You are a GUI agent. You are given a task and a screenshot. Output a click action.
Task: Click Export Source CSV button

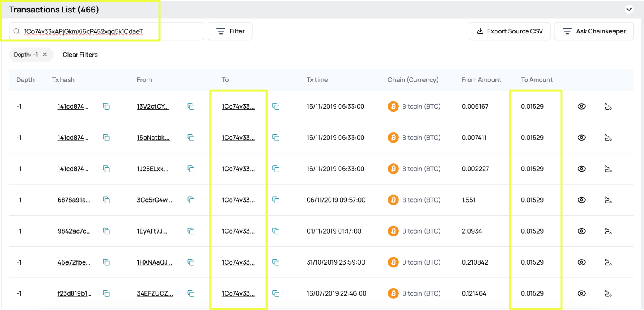tap(509, 31)
